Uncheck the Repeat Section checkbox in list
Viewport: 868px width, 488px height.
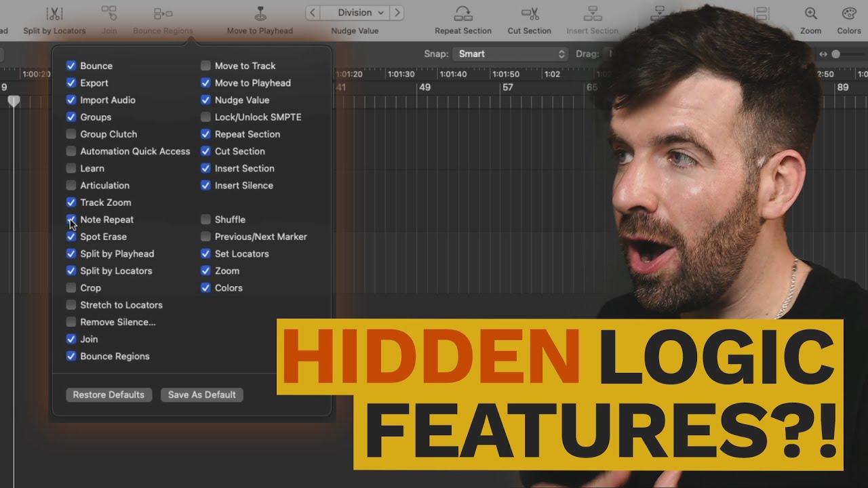[x=205, y=134]
